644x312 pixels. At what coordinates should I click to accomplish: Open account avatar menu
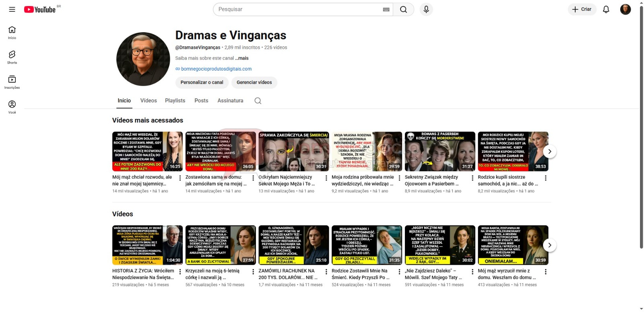[625, 9]
